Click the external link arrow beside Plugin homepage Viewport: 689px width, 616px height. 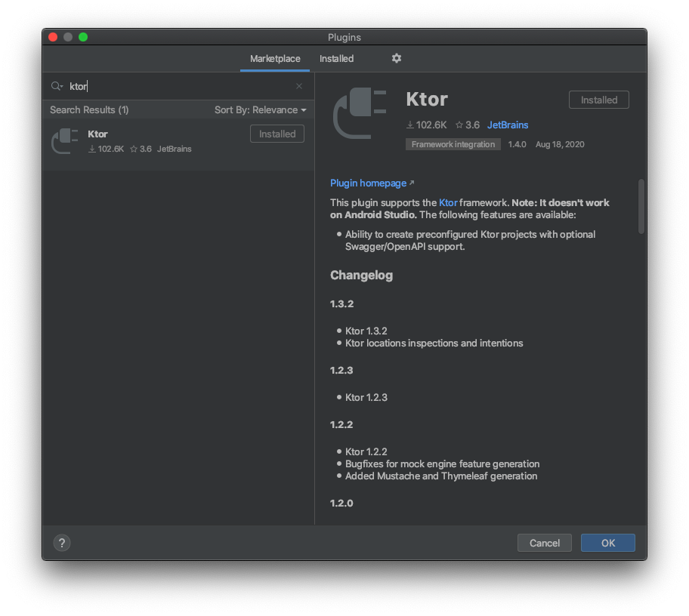(x=412, y=183)
